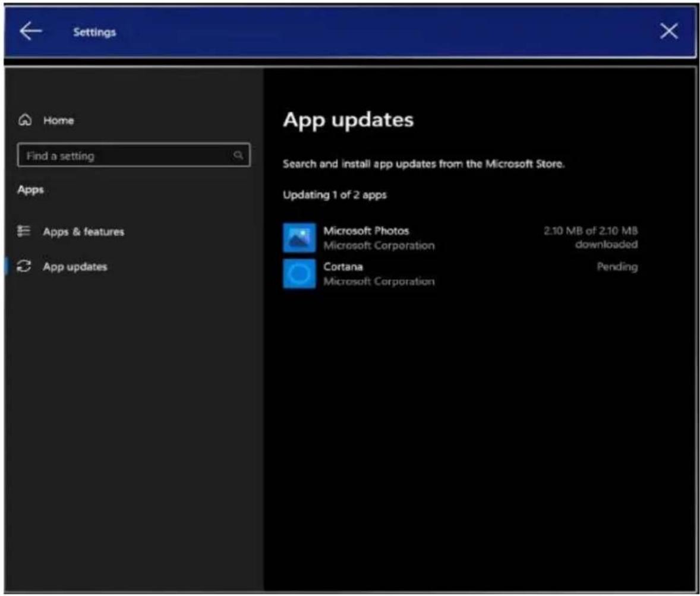The width and height of the screenshot is (700, 596).
Task: Select the Microsoft Photos app name
Action: [366, 231]
